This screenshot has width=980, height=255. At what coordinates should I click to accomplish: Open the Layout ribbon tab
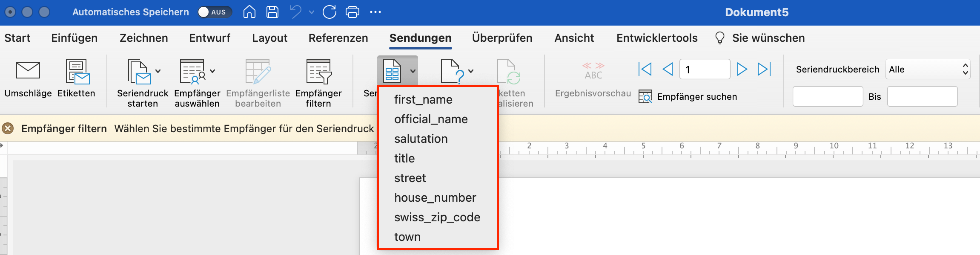click(x=269, y=38)
